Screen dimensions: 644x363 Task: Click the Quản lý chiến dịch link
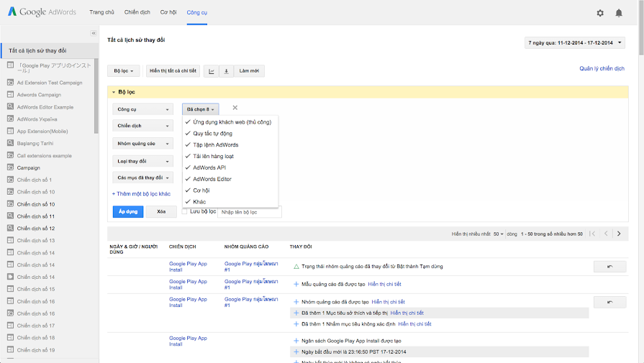602,69
